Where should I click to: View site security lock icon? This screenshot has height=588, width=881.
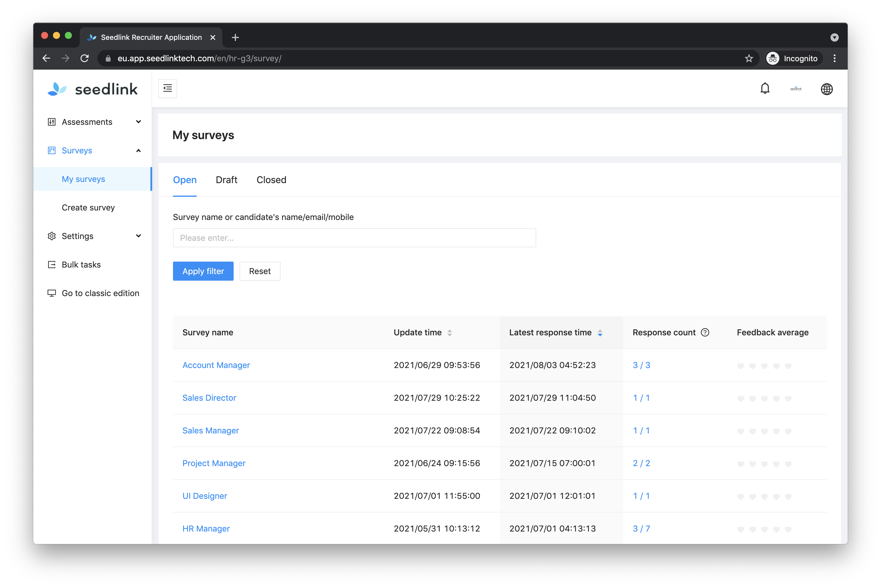pos(108,59)
